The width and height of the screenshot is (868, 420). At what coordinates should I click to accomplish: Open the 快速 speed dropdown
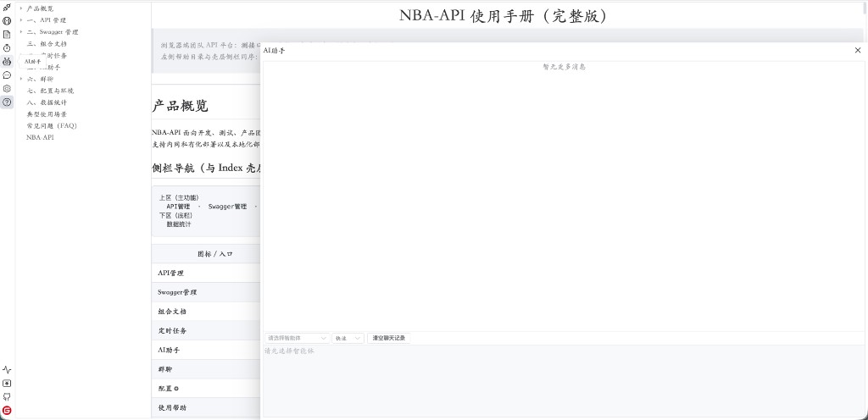click(x=348, y=338)
